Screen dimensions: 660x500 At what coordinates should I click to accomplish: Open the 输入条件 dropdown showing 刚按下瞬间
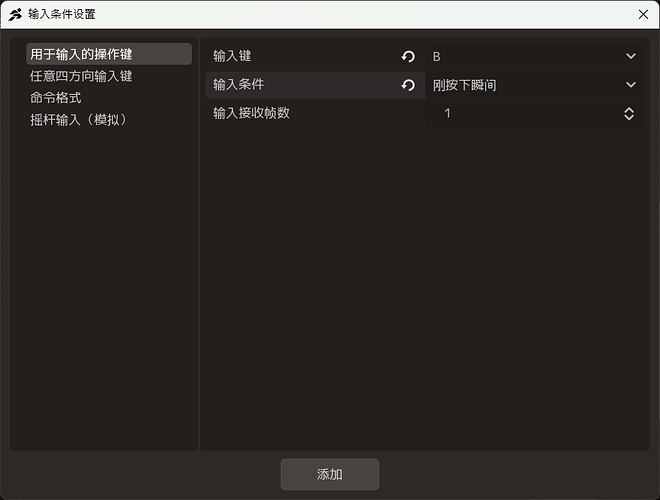pyautogui.click(x=534, y=85)
